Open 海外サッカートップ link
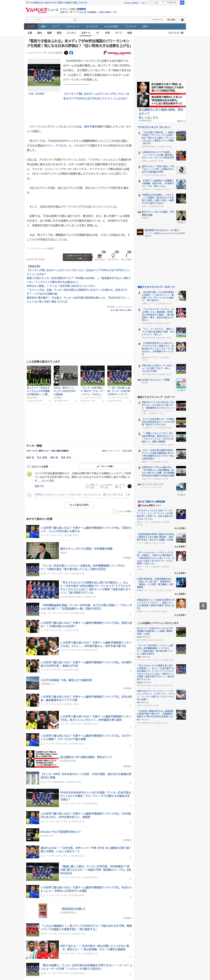 [111, 451]
